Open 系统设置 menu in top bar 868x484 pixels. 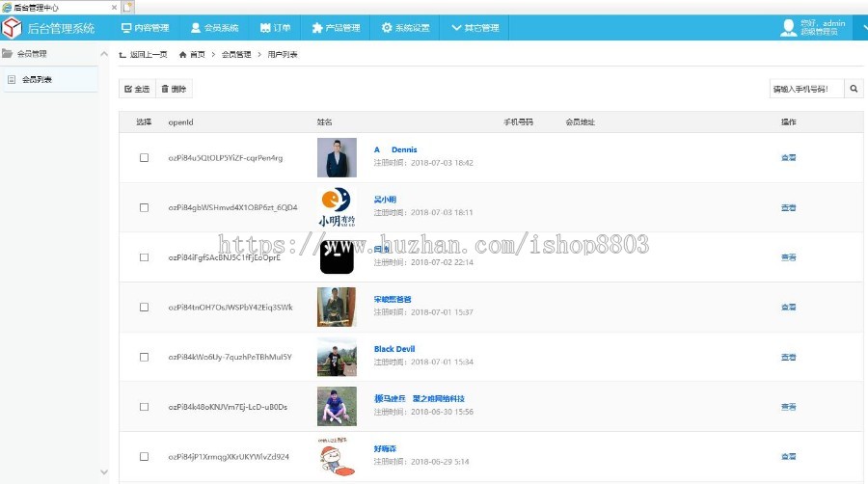[x=405, y=28]
